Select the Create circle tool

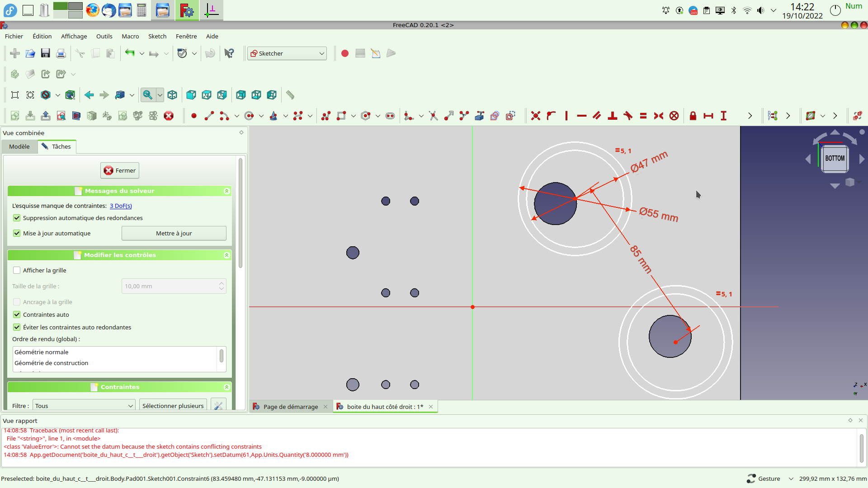250,116
